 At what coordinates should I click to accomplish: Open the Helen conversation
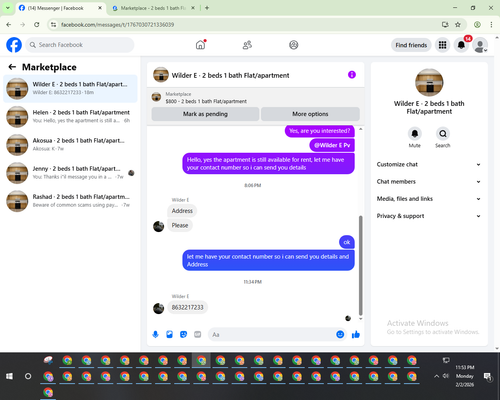[70, 117]
